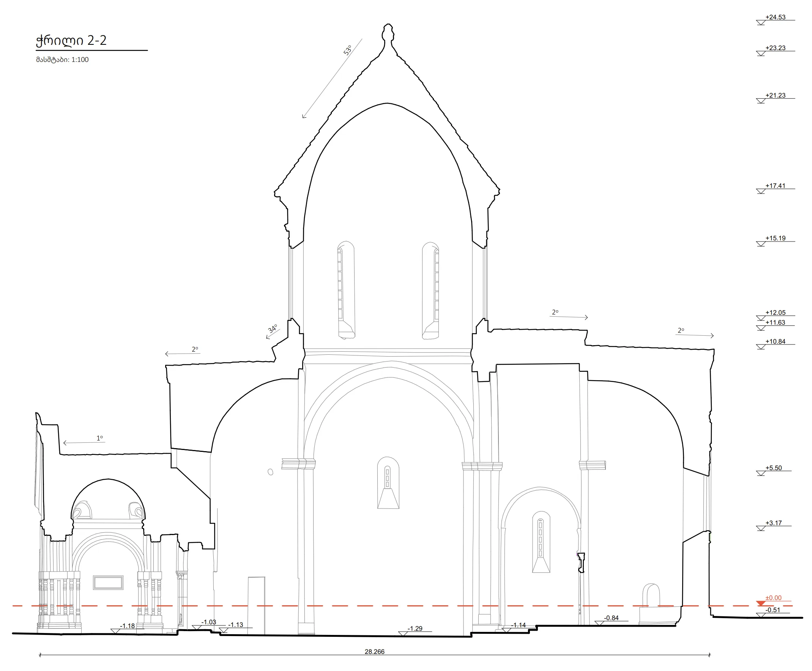This screenshot has width=812, height=671.
Task: Pick the elevation label +10.84
Action: [x=775, y=341]
